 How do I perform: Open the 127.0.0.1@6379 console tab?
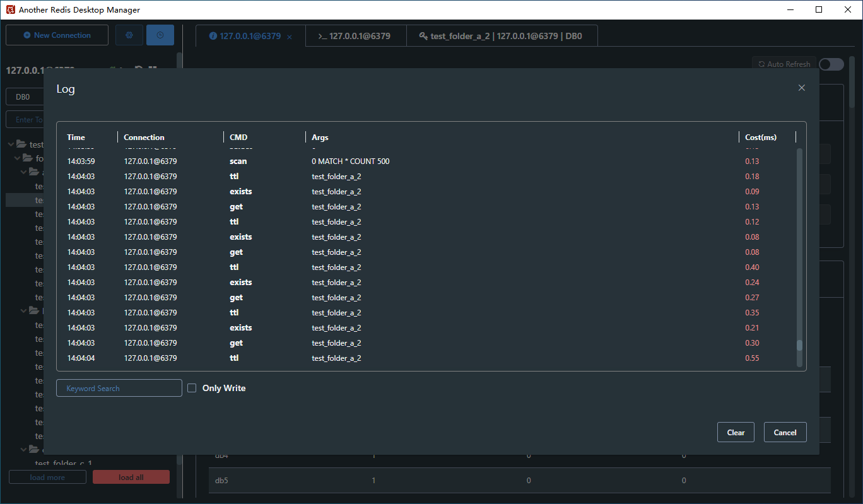pyautogui.click(x=356, y=36)
